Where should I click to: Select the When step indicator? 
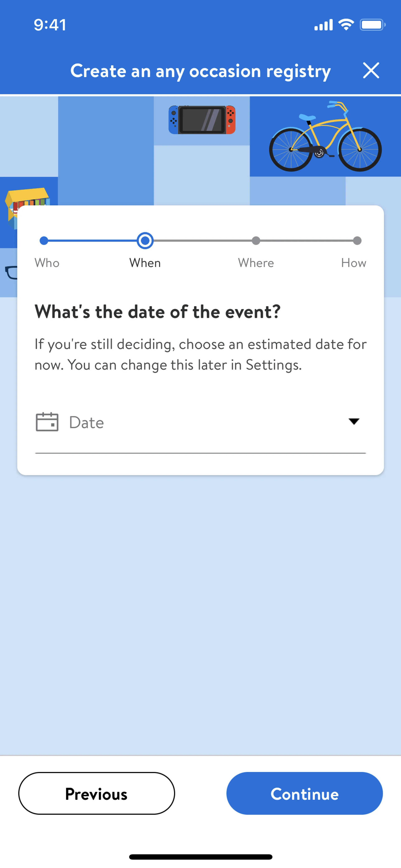click(x=145, y=241)
